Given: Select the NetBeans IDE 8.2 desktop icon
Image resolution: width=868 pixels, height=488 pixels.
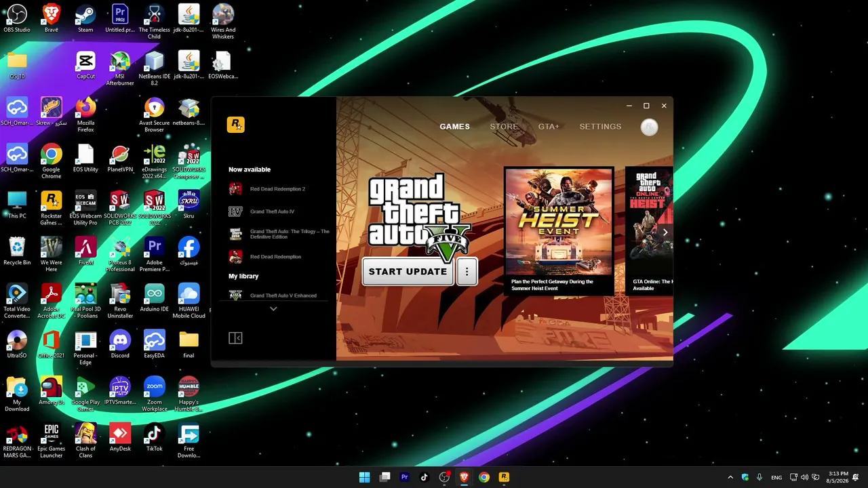Looking at the screenshot, I should point(154,68).
